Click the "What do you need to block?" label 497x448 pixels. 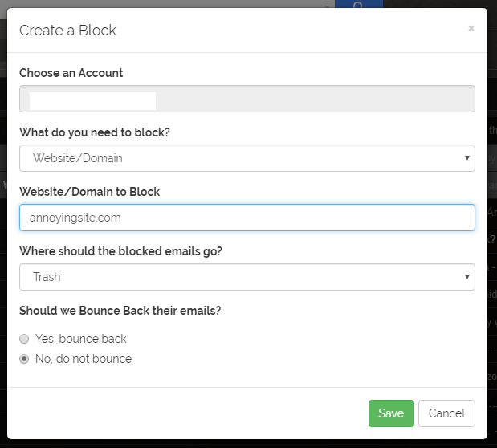point(95,132)
